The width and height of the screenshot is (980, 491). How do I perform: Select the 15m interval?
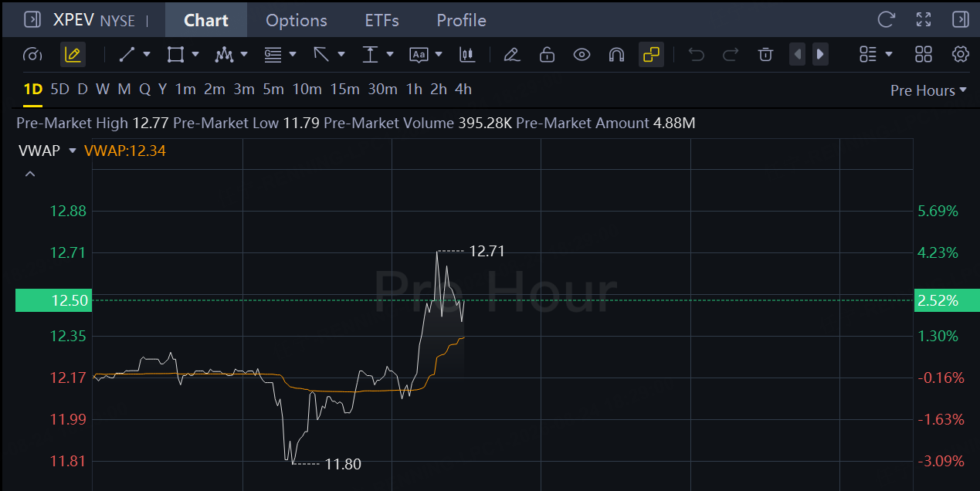click(344, 90)
